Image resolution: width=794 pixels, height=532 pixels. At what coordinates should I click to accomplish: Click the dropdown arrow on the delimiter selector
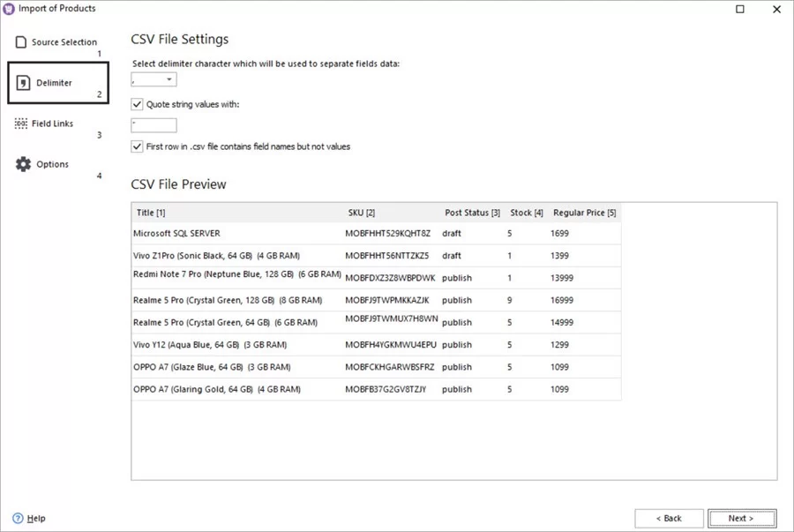pos(171,79)
